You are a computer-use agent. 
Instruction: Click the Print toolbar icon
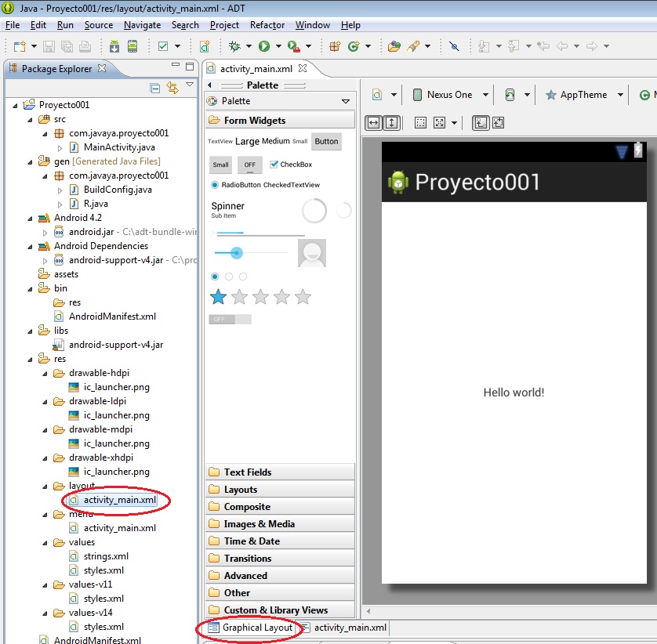85,46
